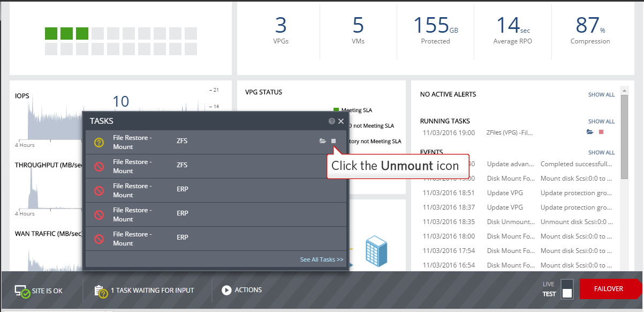Click the Unmount icon in the Tasks popup
The height and width of the screenshot is (312, 644).
click(334, 141)
